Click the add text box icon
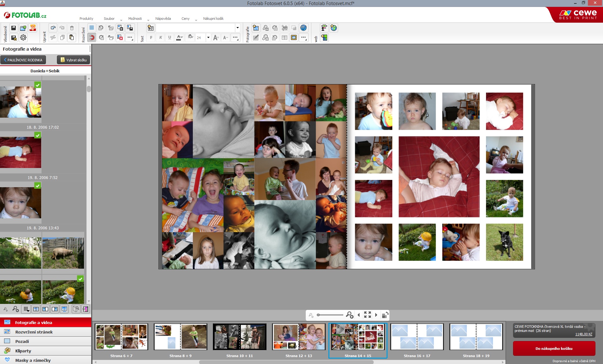The width and height of the screenshot is (603, 364). coord(151,28)
